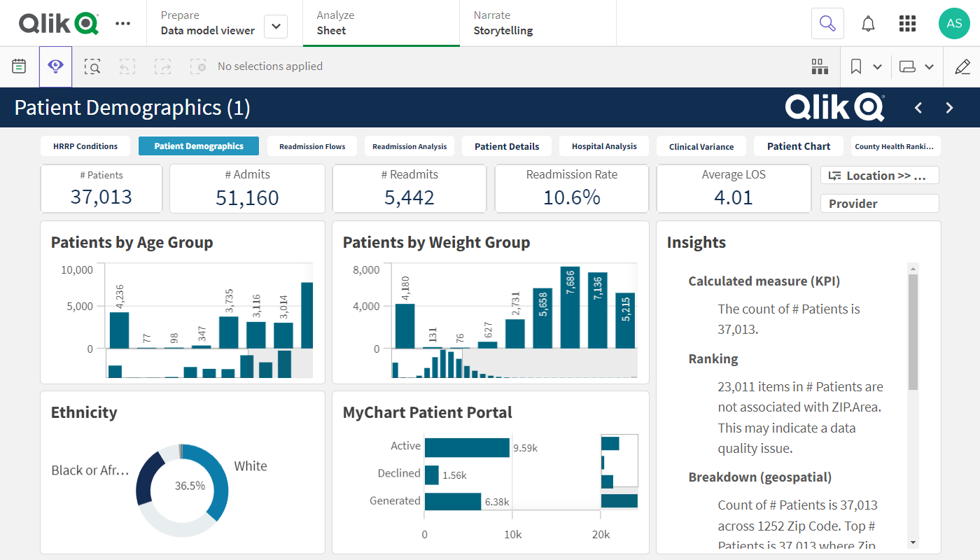Viewport: 980px width, 560px height.
Task: Open the bookmarks icon
Action: (855, 66)
